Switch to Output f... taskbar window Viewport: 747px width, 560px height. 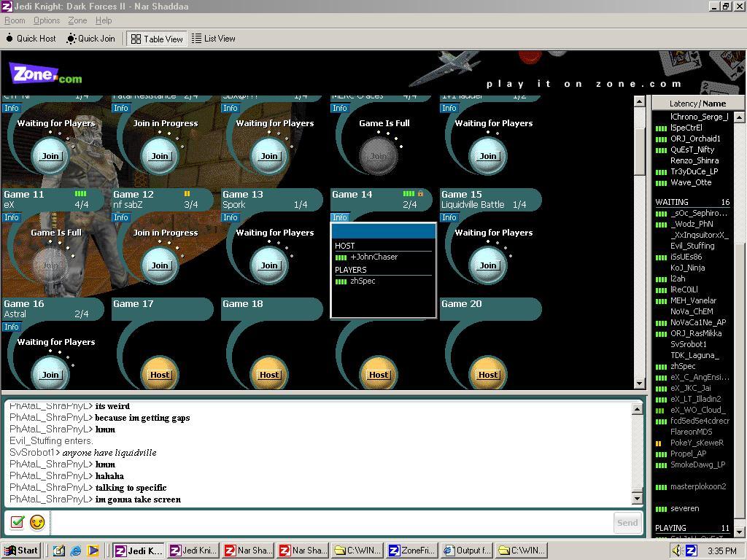pos(467,551)
